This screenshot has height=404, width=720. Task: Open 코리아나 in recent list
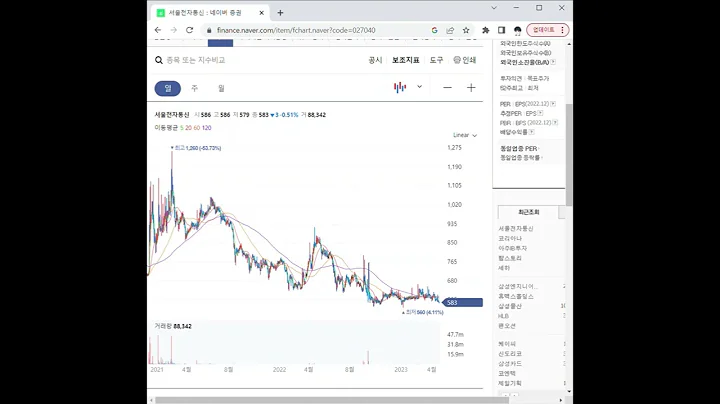[510, 238]
